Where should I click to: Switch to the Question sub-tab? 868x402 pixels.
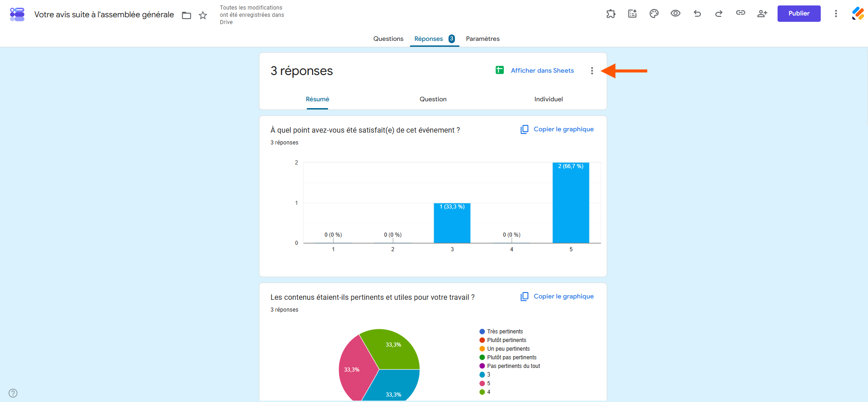pos(433,99)
